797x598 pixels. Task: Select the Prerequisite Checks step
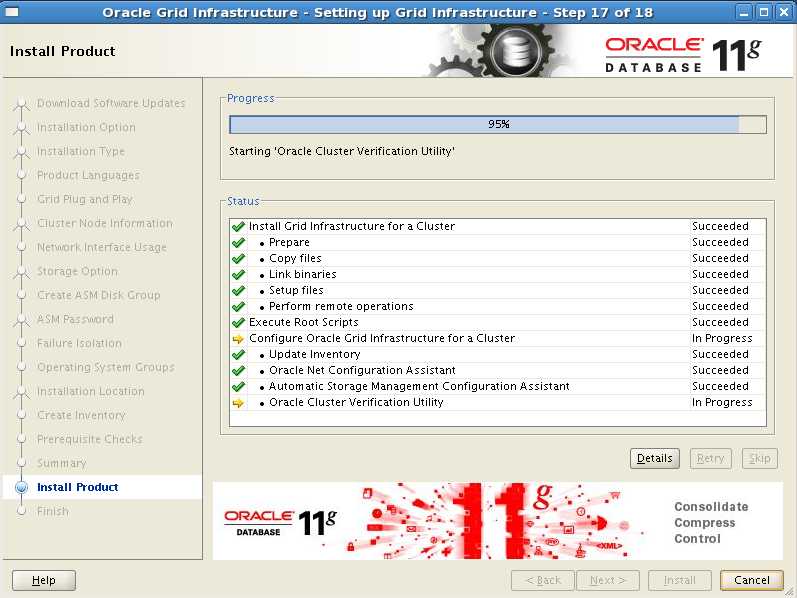89,439
